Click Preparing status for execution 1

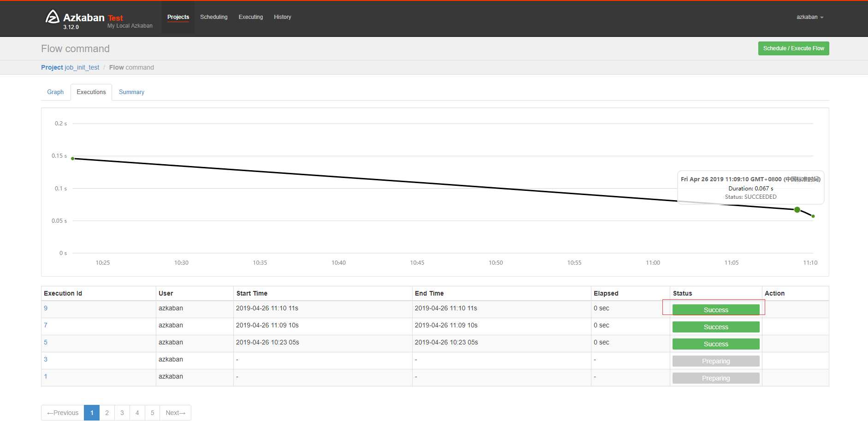pyautogui.click(x=716, y=378)
